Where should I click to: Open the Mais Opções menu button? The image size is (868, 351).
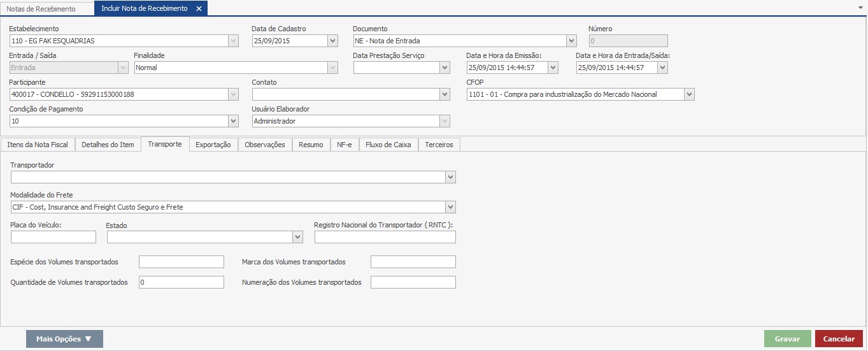pos(64,339)
